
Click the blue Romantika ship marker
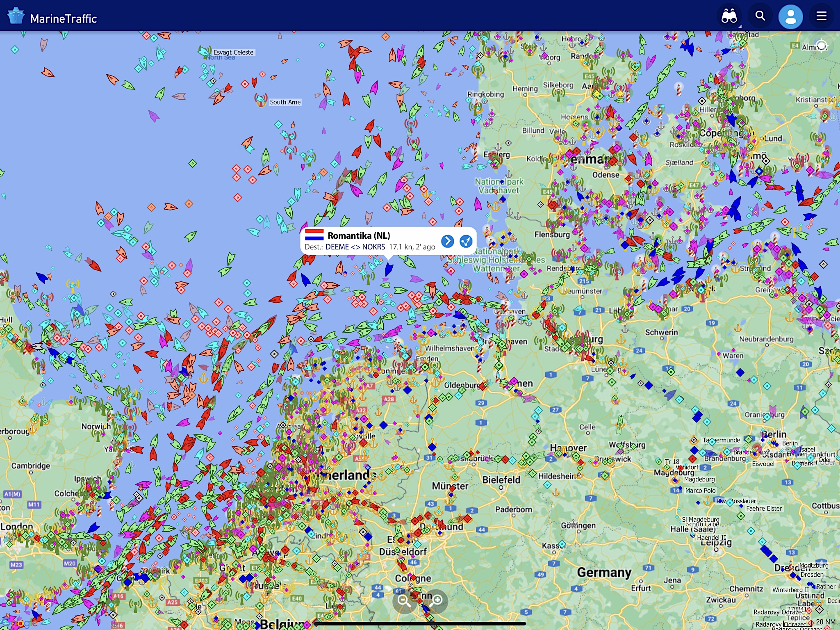click(x=389, y=269)
